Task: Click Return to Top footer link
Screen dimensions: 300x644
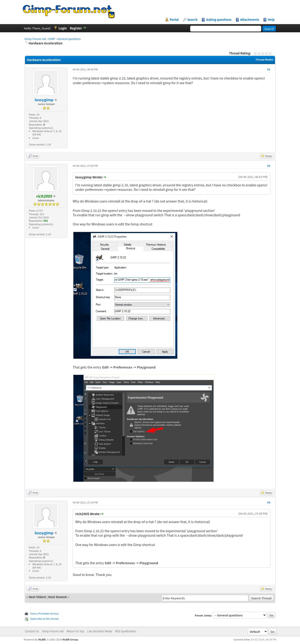Action: pos(75,631)
